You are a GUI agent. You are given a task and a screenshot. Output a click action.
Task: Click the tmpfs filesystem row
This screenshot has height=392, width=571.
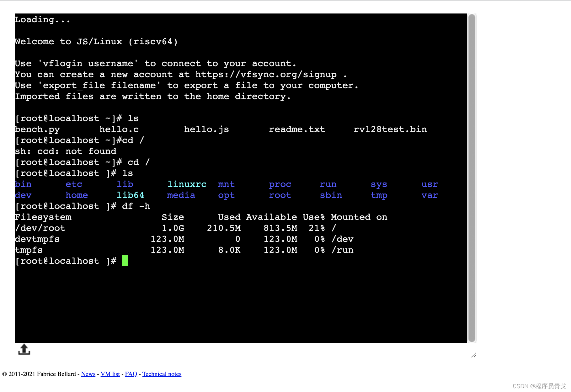(184, 250)
